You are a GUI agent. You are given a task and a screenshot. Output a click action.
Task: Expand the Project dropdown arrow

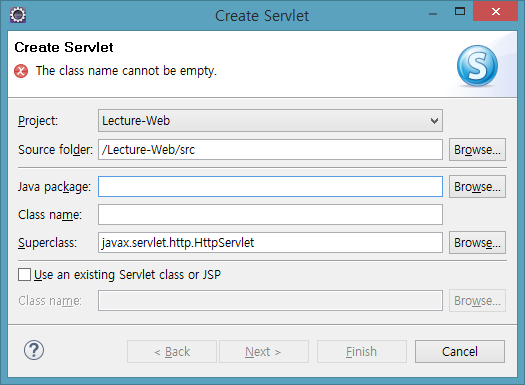tap(434, 121)
